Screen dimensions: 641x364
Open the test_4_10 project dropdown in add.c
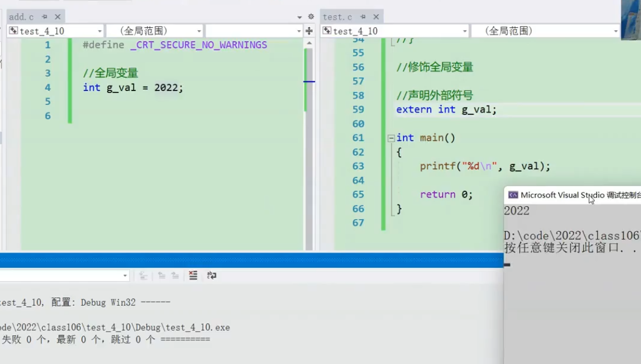click(x=56, y=31)
